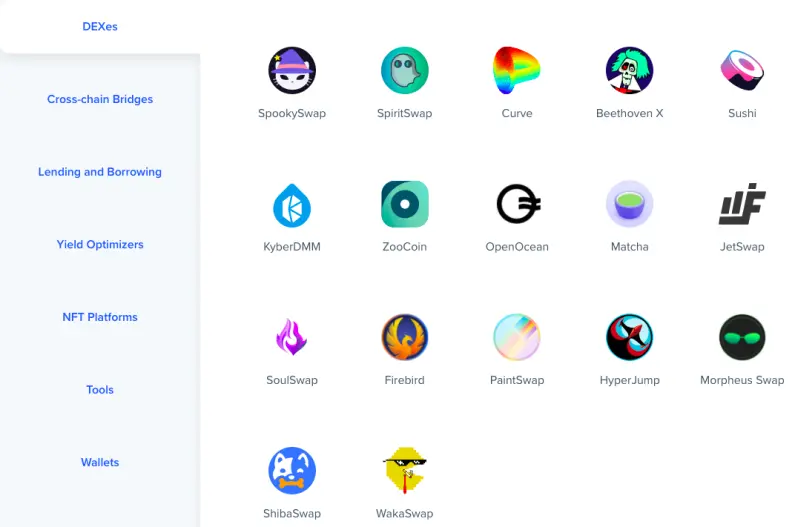
Task: Click the SpookySwap text label
Action: [x=292, y=114]
